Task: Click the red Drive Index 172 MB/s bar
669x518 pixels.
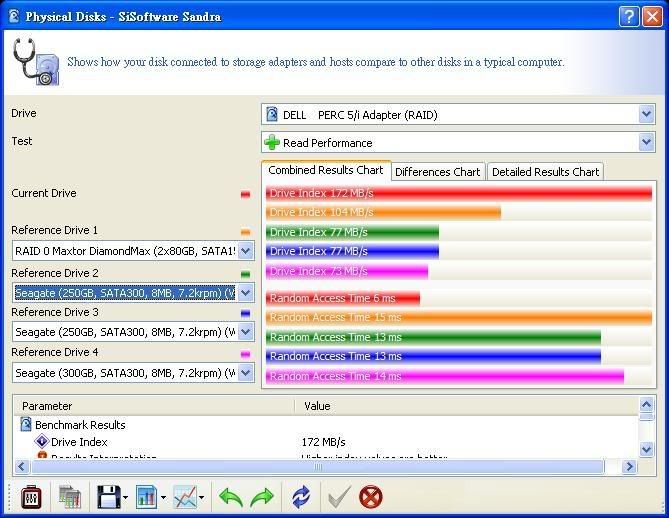Action: pyautogui.click(x=459, y=193)
